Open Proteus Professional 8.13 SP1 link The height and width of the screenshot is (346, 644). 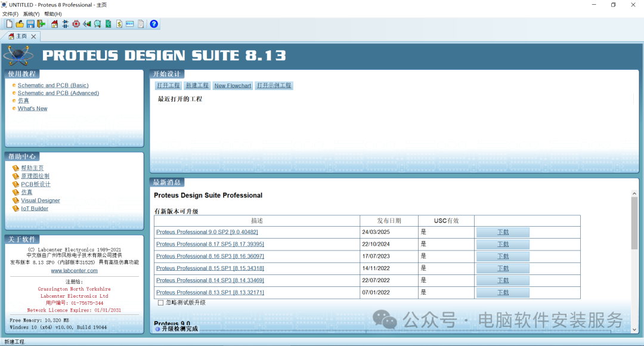tap(210, 292)
